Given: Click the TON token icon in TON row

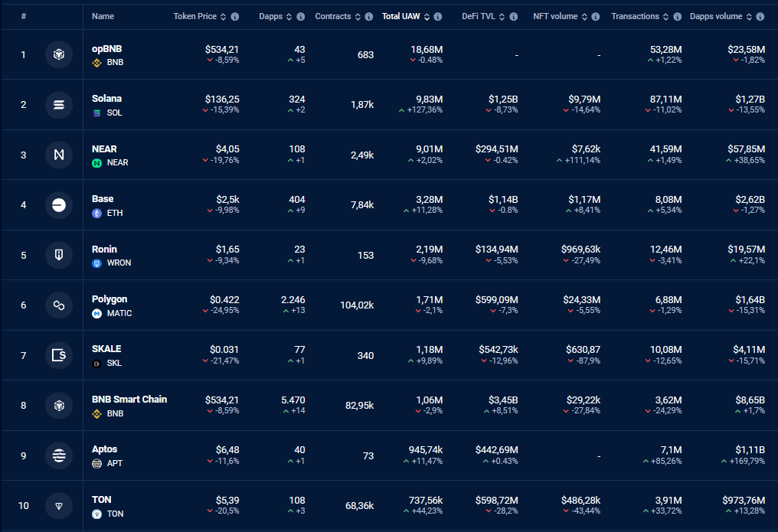Looking at the screenshot, I should point(96,514).
